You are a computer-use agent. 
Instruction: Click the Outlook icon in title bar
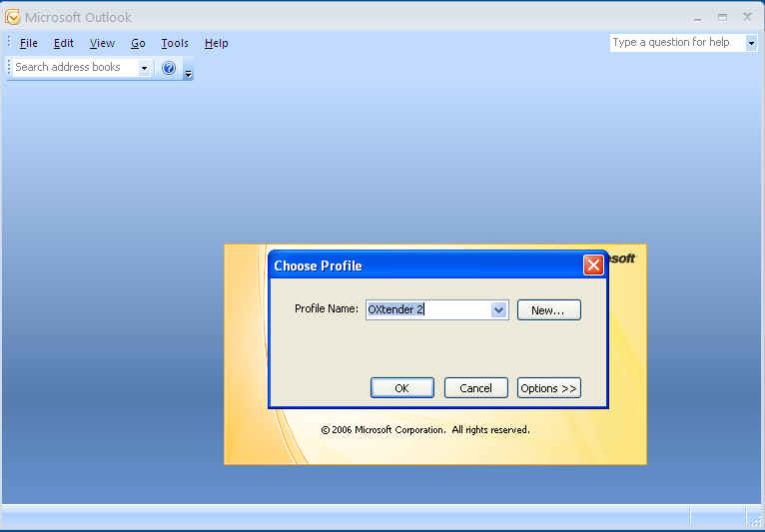[12, 17]
